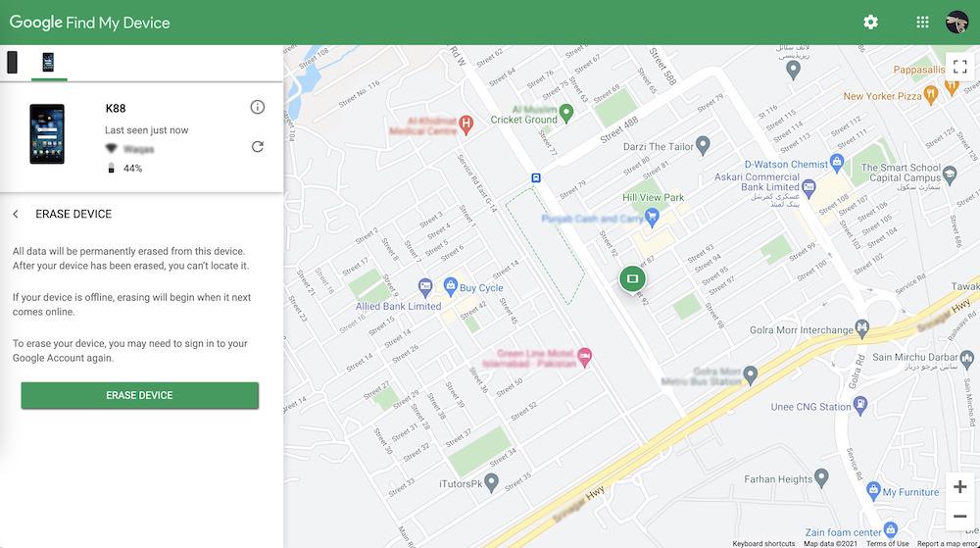The image size is (980, 548).
Task: Click the Map data ©2021 text
Action: click(830, 544)
